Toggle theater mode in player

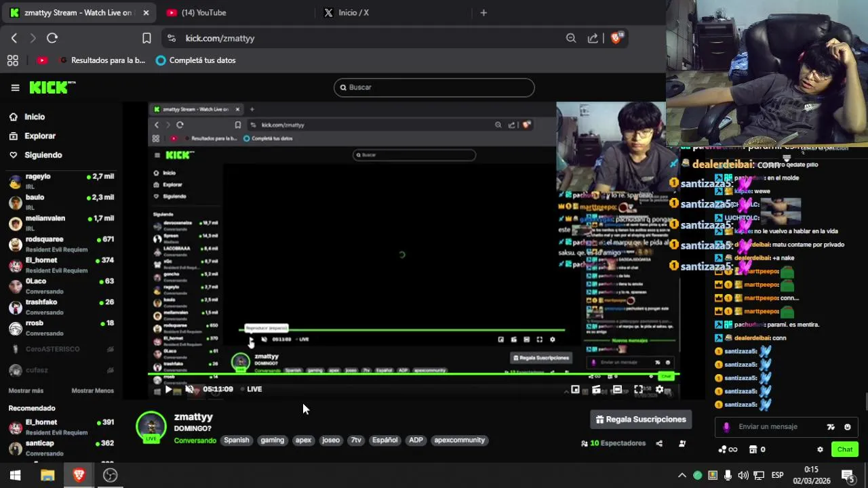(x=617, y=389)
